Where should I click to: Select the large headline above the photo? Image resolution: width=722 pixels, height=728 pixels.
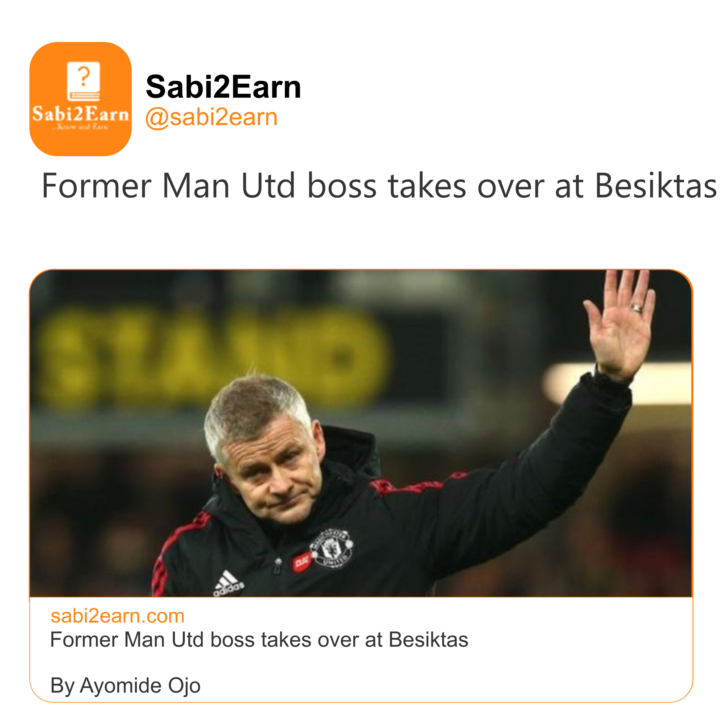point(378,186)
